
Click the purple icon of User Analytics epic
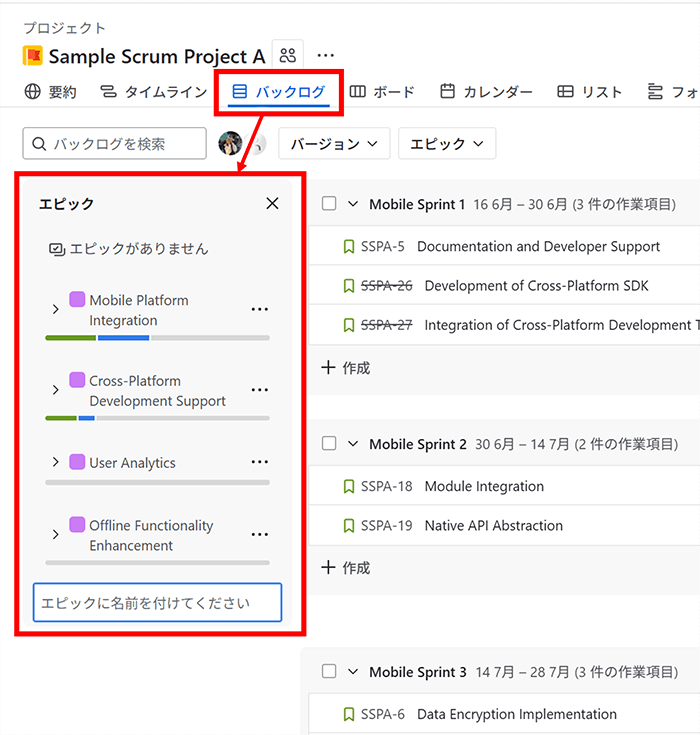(x=77, y=462)
